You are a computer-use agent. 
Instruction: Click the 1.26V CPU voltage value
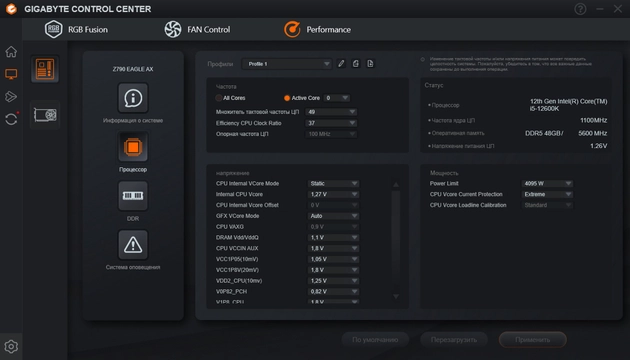[x=599, y=146]
